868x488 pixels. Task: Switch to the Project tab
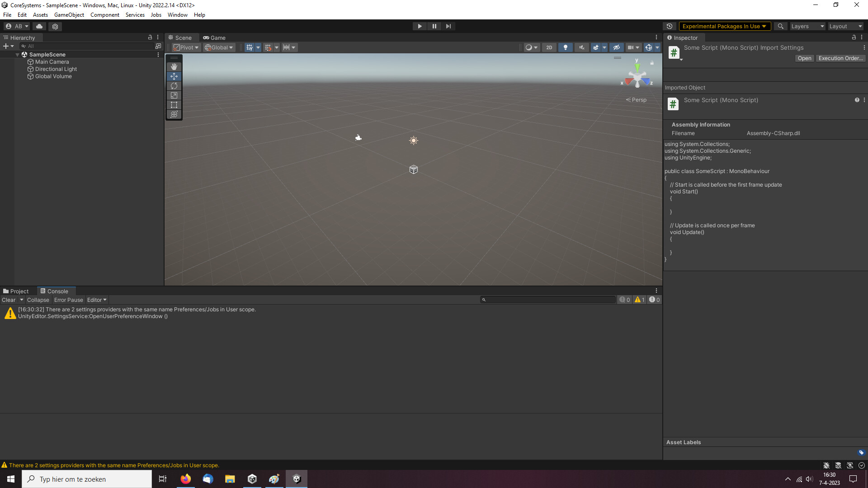click(x=16, y=291)
